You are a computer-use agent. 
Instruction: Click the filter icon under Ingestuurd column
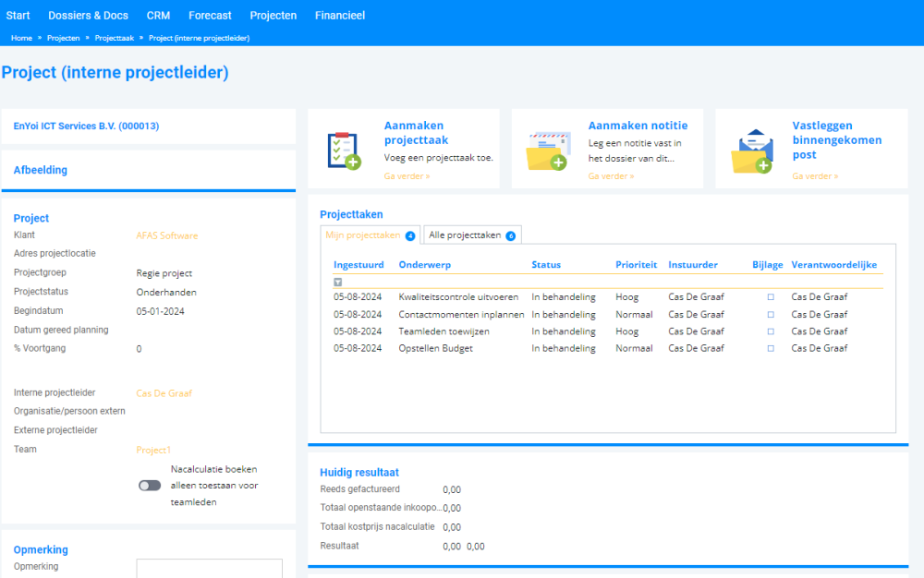[x=337, y=283]
